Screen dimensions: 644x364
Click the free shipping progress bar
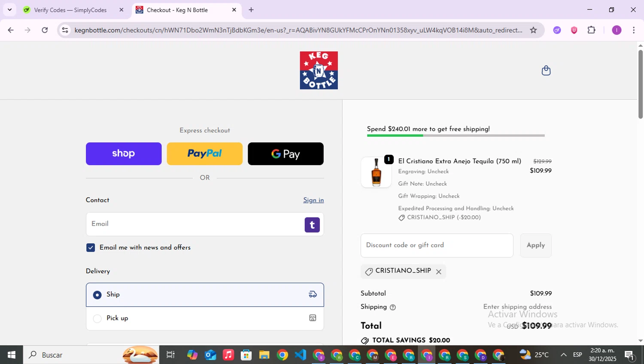456,135
